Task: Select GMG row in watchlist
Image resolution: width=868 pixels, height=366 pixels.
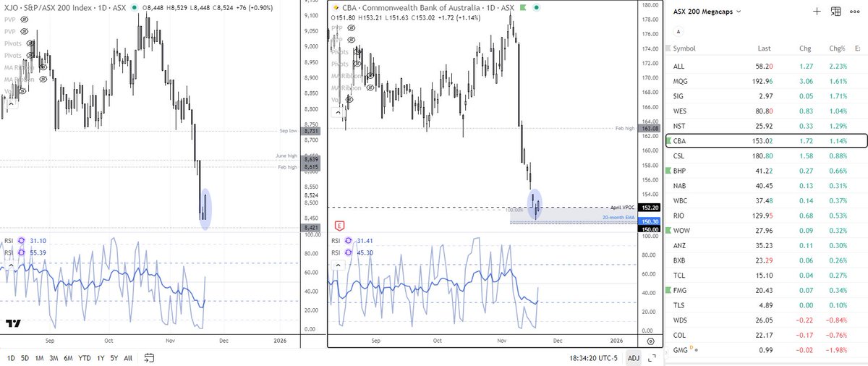Action: tap(765, 349)
